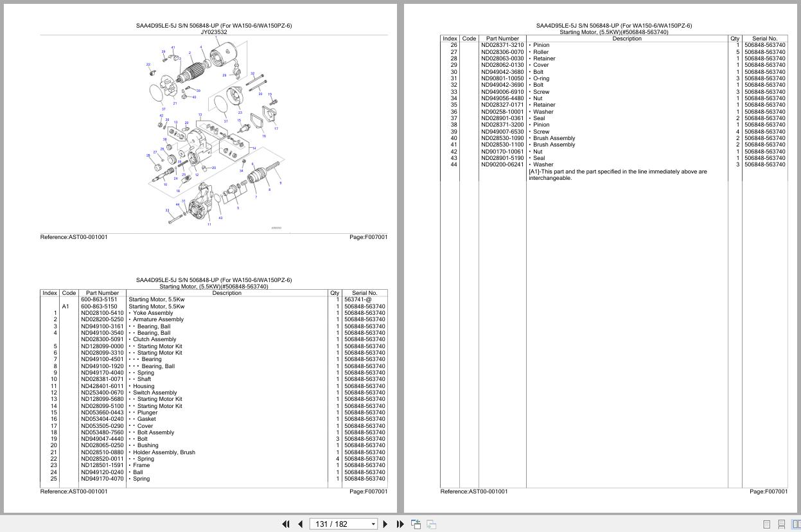Click the [A1] interchangeable note text
801x532 pixels.
tap(617, 175)
